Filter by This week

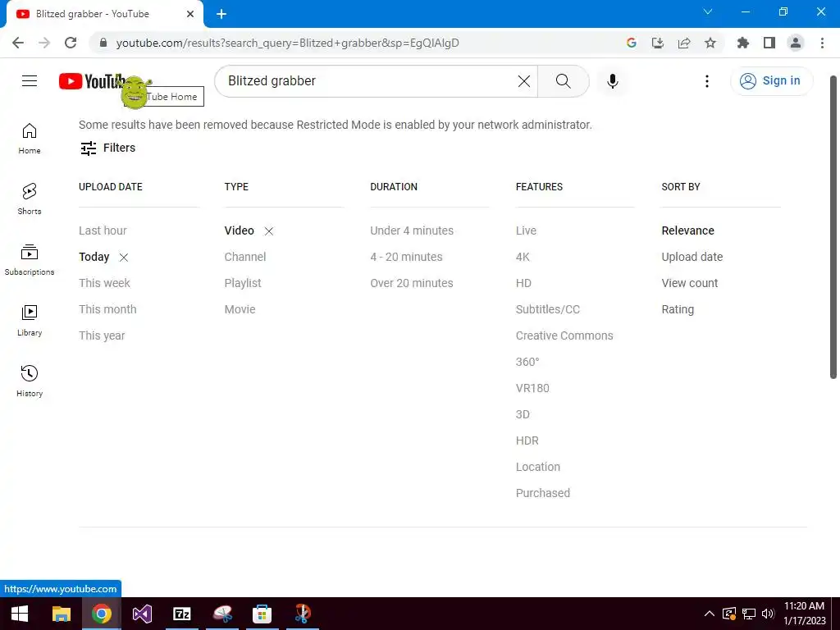(104, 283)
